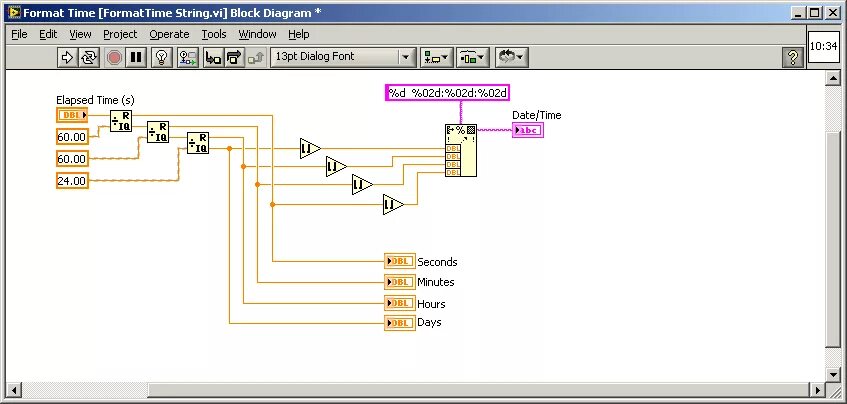Image resolution: width=847 pixels, height=404 pixels.
Task: Select the Days DBL indicator terminal
Action: pyautogui.click(x=400, y=323)
